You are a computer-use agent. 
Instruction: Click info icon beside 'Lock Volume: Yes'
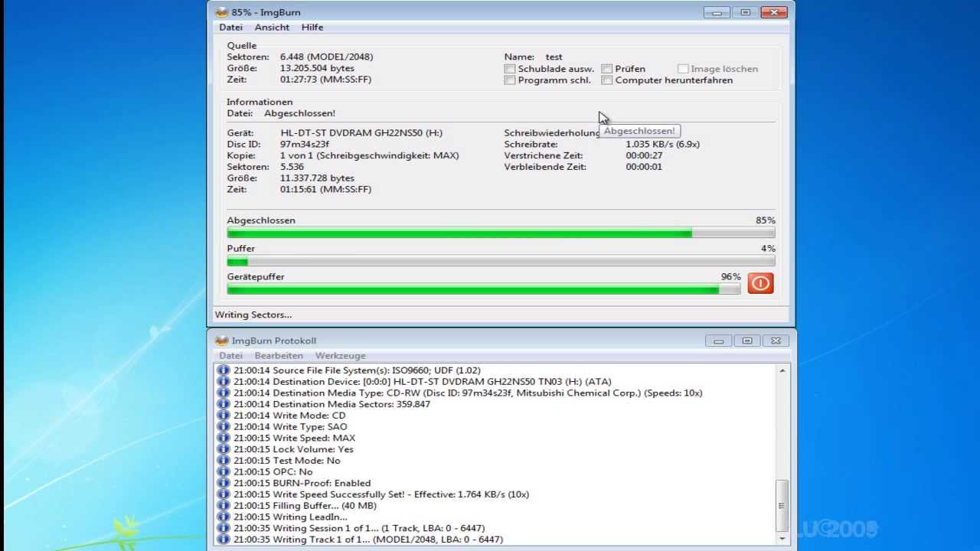[x=224, y=449]
